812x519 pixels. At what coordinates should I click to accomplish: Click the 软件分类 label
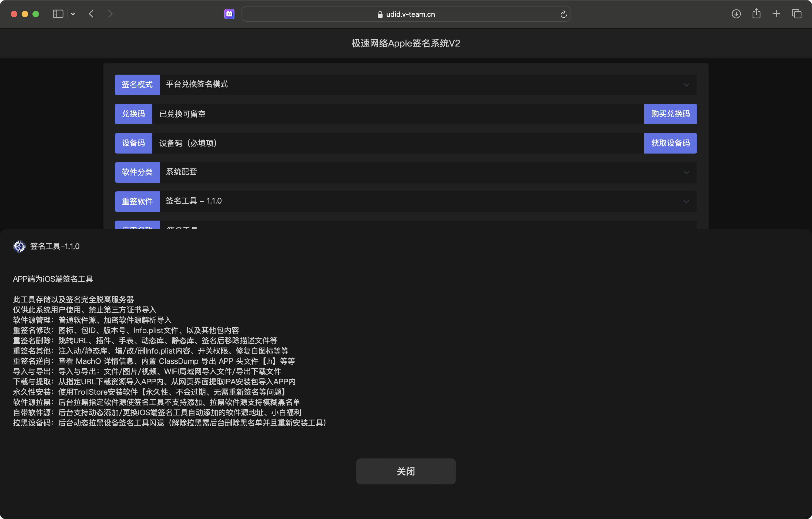point(137,172)
